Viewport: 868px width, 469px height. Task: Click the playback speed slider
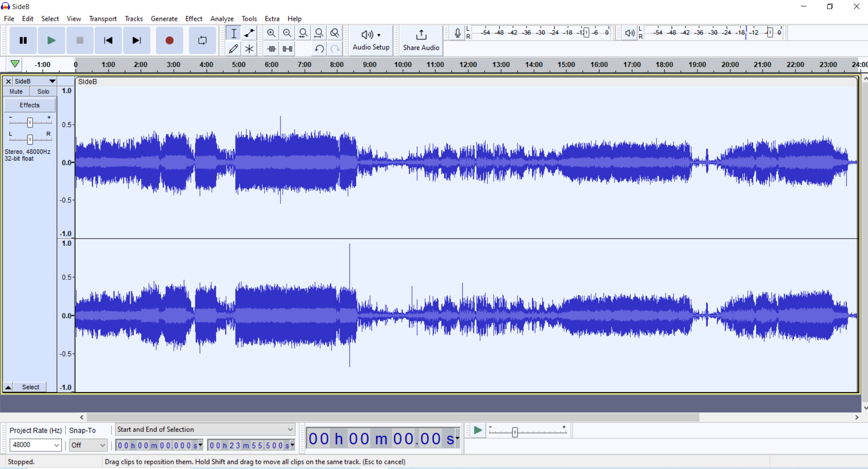click(x=515, y=432)
